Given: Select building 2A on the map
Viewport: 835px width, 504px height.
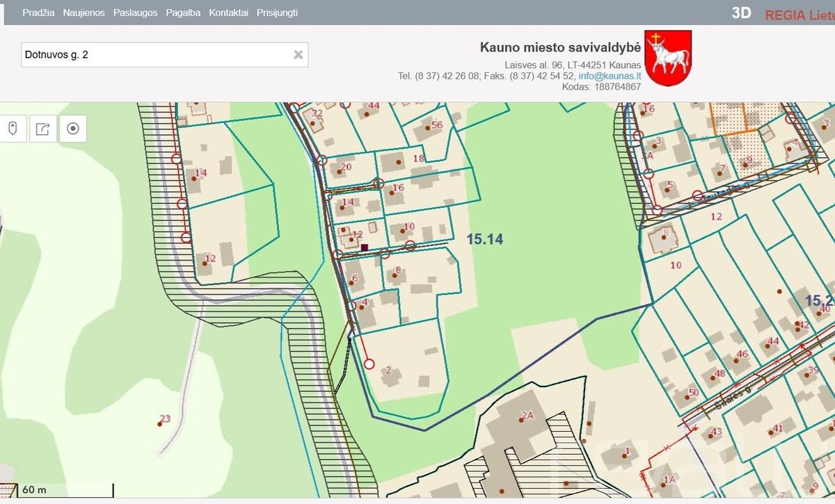Looking at the screenshot, I should [x=527, y=416].
